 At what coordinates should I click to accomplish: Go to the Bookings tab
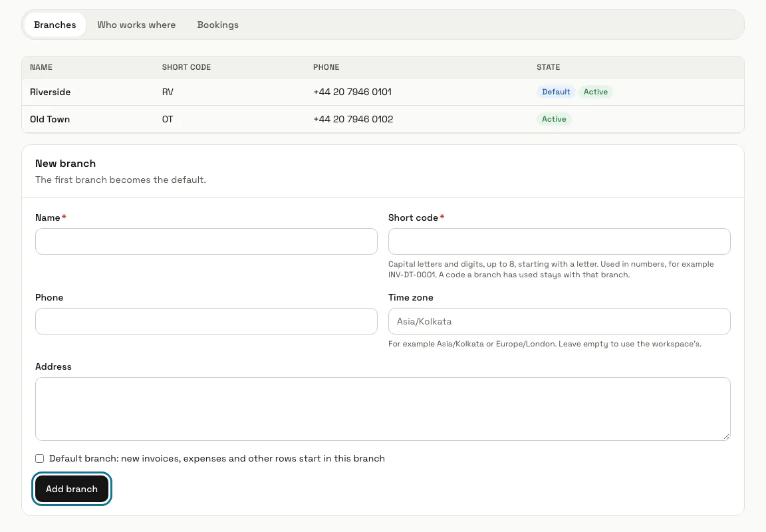(218, 25)
